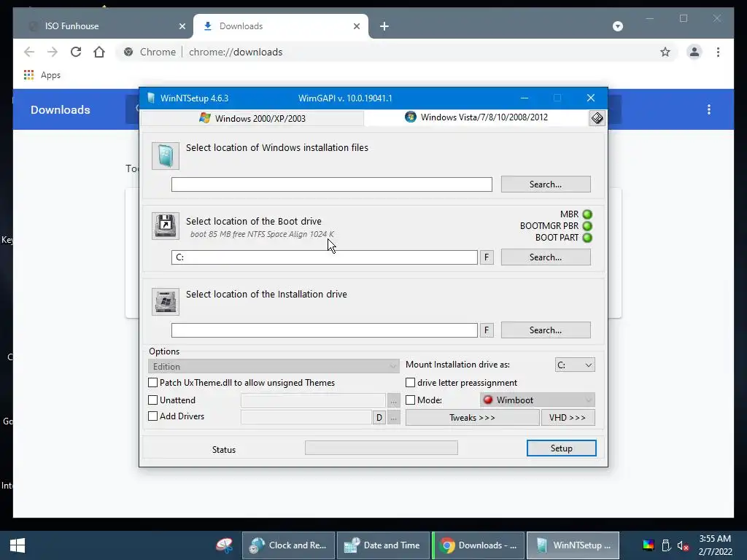Click the F button beside Boot drive field
The image size is (747, 560).
tap(487, 257)
